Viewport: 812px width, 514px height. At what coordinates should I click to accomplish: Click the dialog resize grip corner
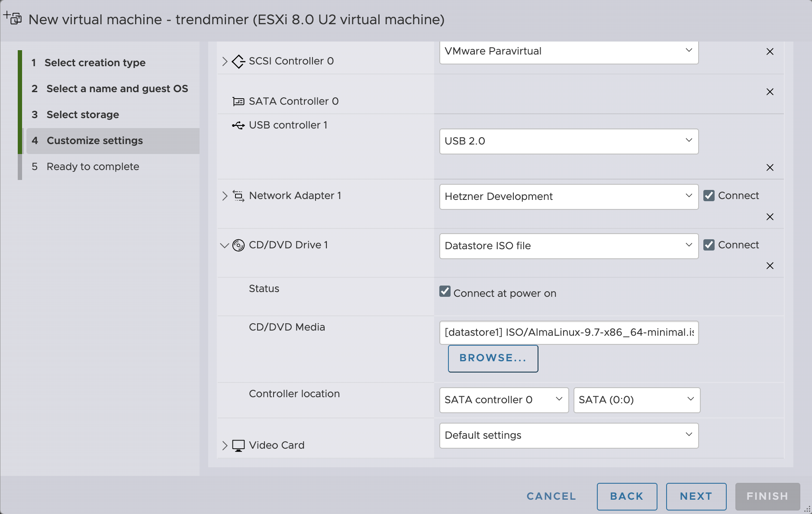807,509
